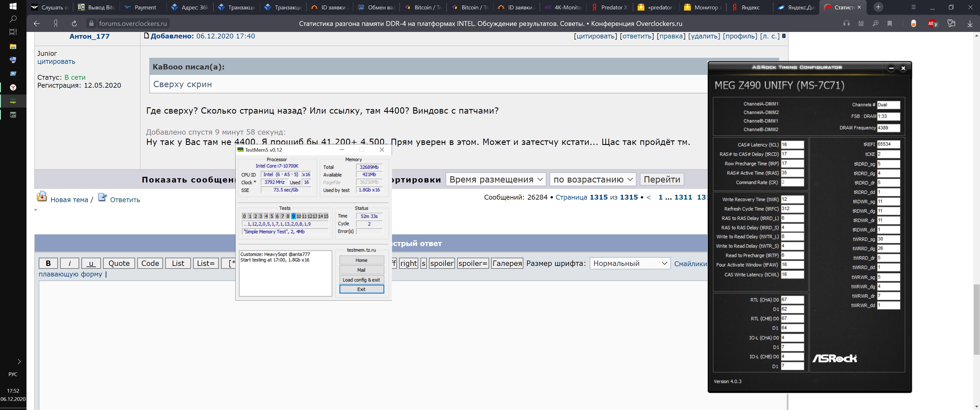Expand the 'Нормальный' font size dropdown

click(630, 263)
